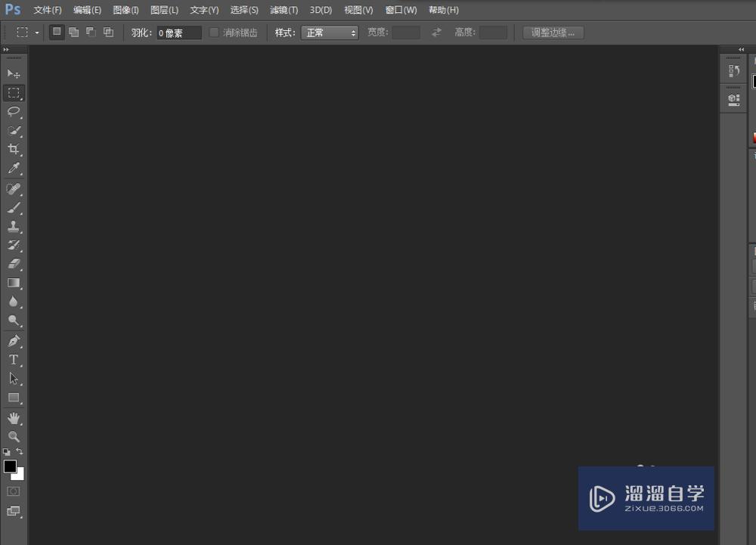Activate the Brush tool
Image resolution: width=756 pixels, height=545 pixels.
13,207
